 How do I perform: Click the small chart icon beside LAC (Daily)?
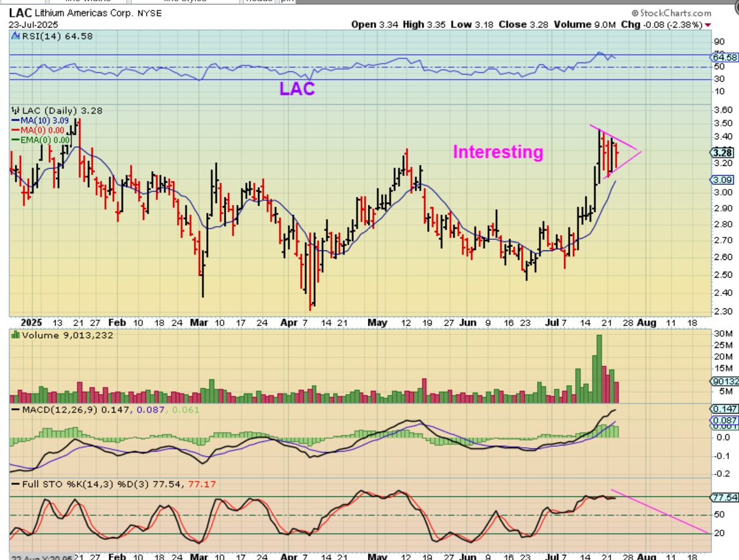pos(15,110)
